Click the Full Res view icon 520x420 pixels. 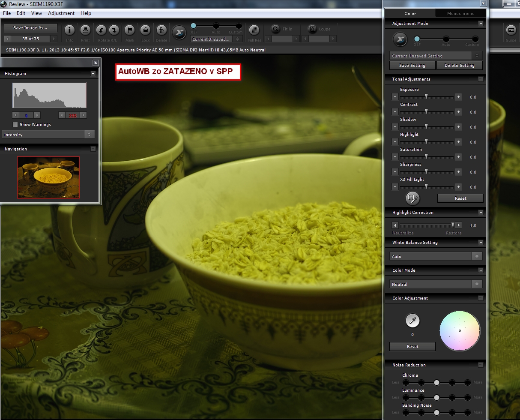point(254,30)
